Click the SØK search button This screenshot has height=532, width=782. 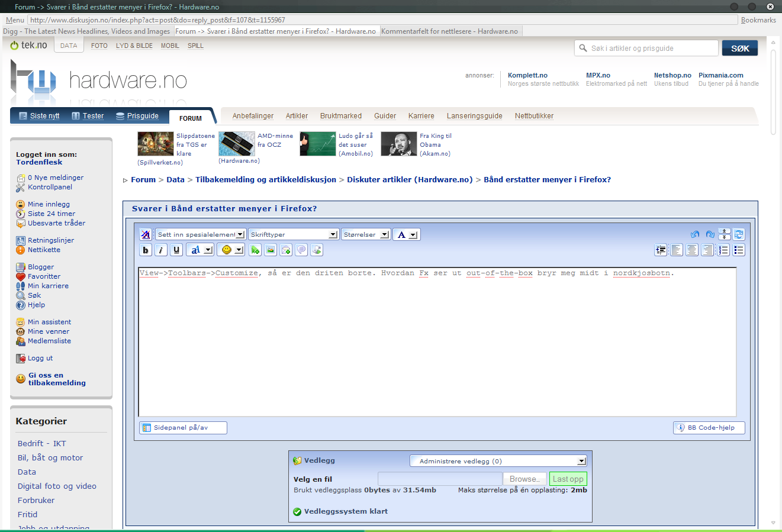pos(740,49)
